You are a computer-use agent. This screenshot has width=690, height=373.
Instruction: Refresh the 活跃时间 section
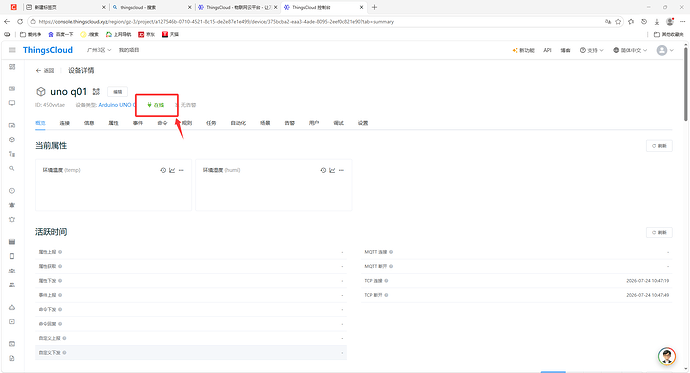659,232
